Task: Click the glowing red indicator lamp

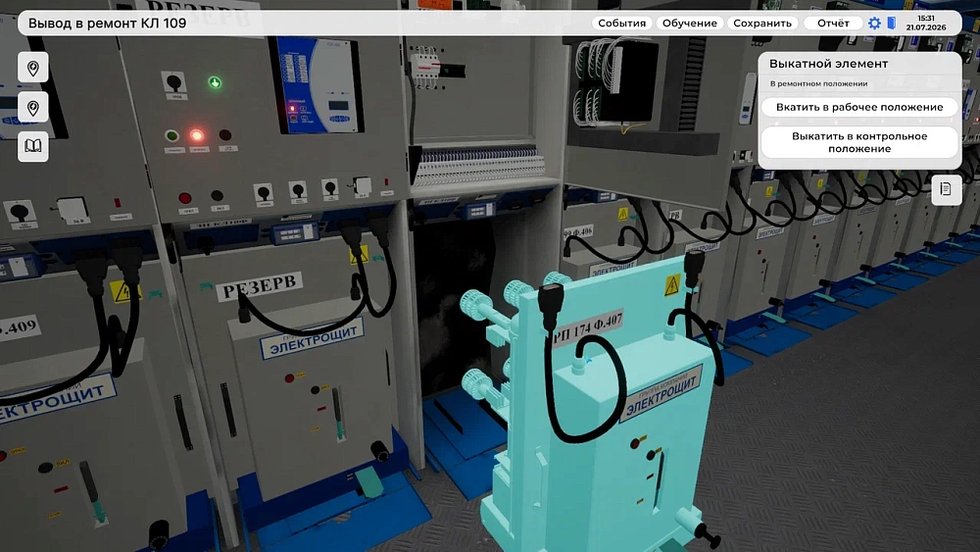Action: [197, 135]
